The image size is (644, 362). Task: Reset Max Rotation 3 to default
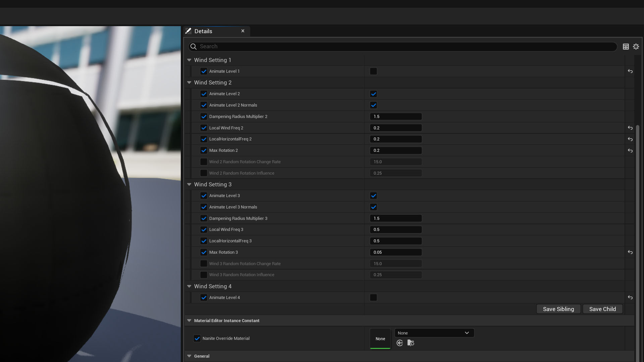pos(630,252)
